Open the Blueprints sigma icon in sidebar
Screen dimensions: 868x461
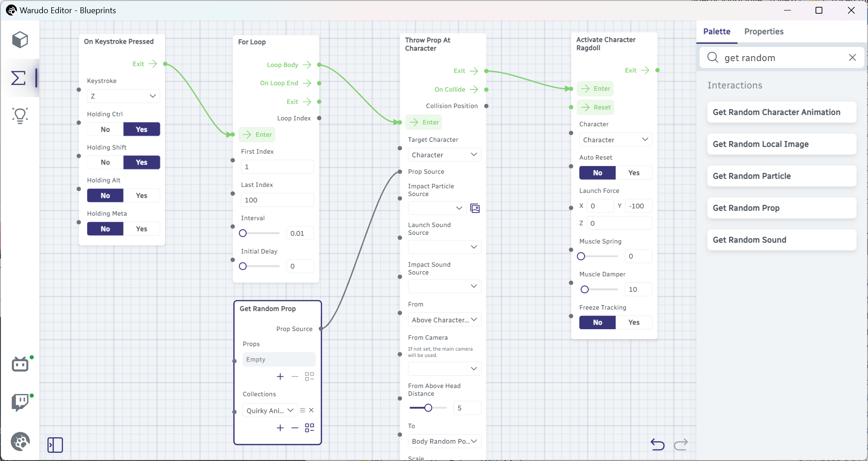click(x=19, y=78)
